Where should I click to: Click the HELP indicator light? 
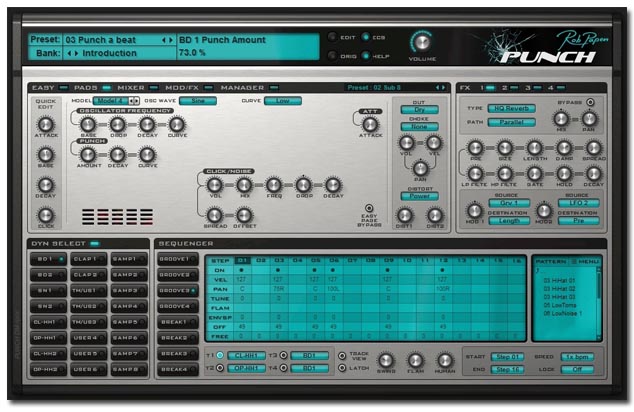pos(365,56)
